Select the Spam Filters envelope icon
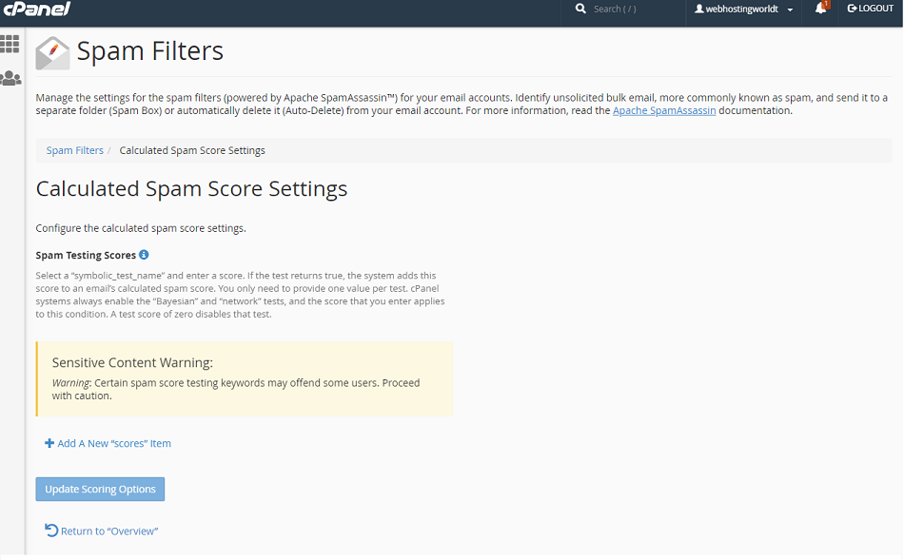 [52, 52]
